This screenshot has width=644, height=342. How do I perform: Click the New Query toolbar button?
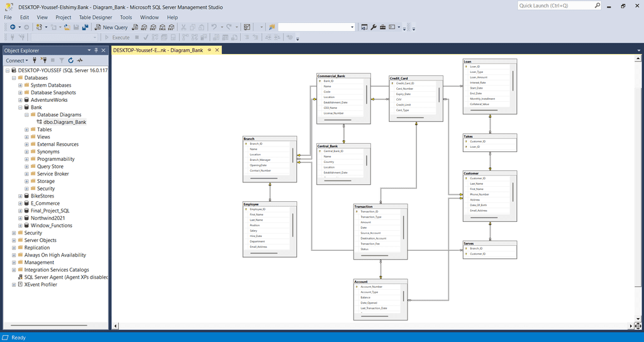click(111, 28)
